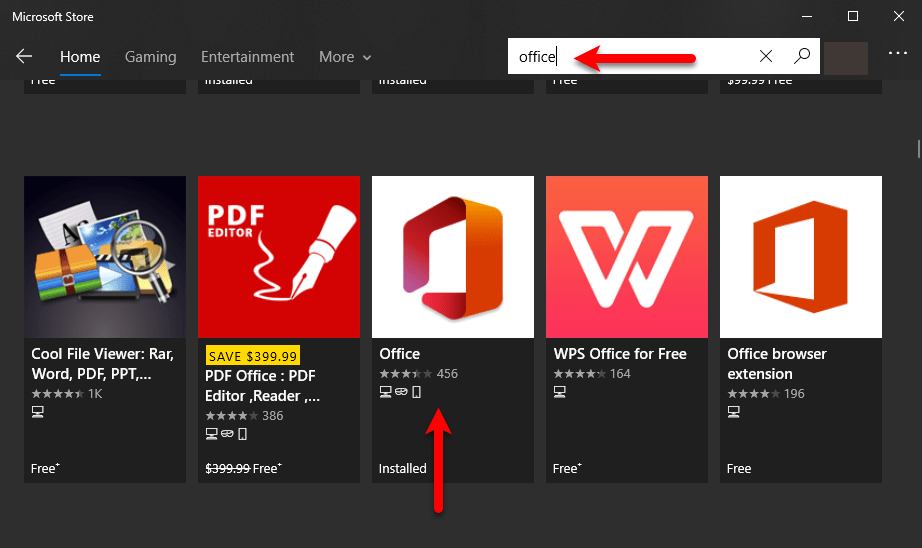Click the 164 review count
This screenshot has width=922, height=548.
pos(620,374)
